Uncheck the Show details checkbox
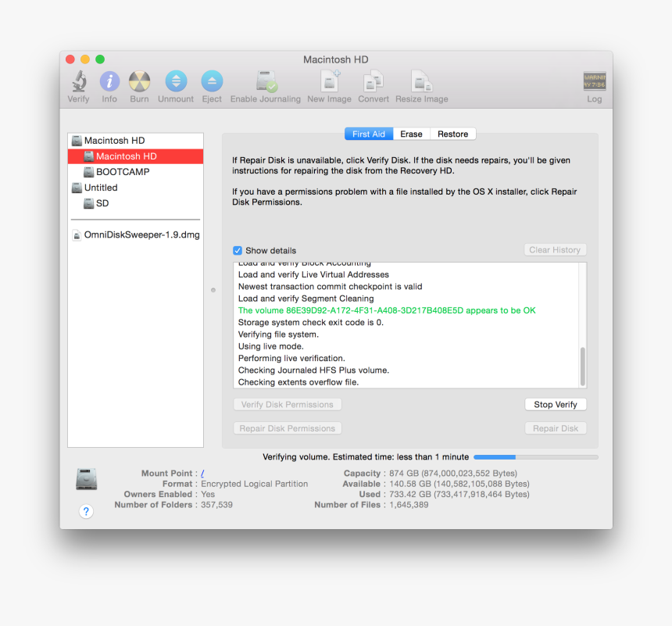Screen dimensions: 672x626 [x=238, y=250]
